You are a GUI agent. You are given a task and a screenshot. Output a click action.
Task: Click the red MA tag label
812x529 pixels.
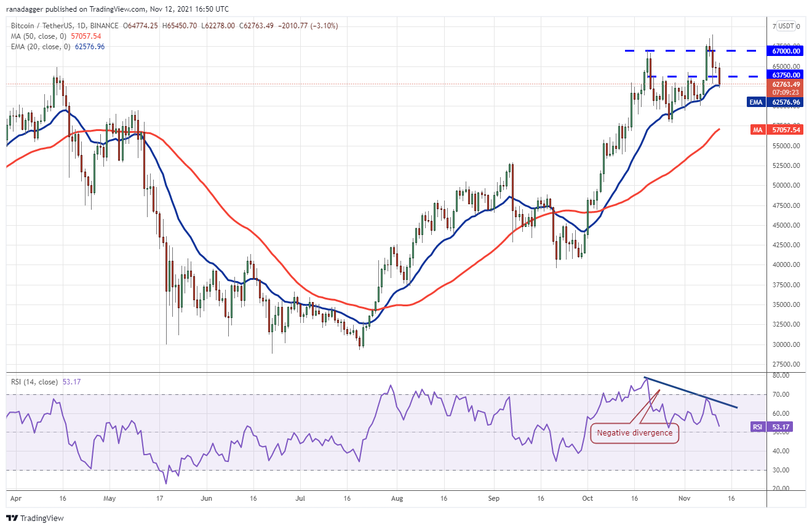(758, 130)
